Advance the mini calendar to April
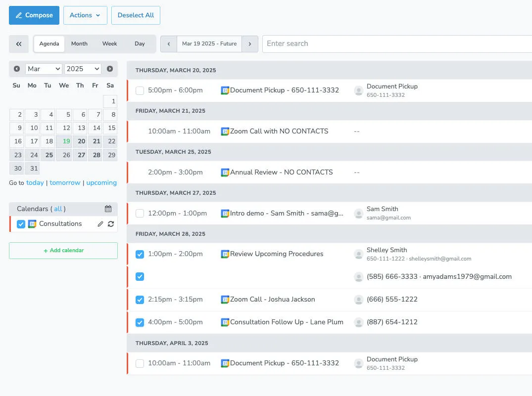This screenshot has width=532, height=396. pos(110,69)
